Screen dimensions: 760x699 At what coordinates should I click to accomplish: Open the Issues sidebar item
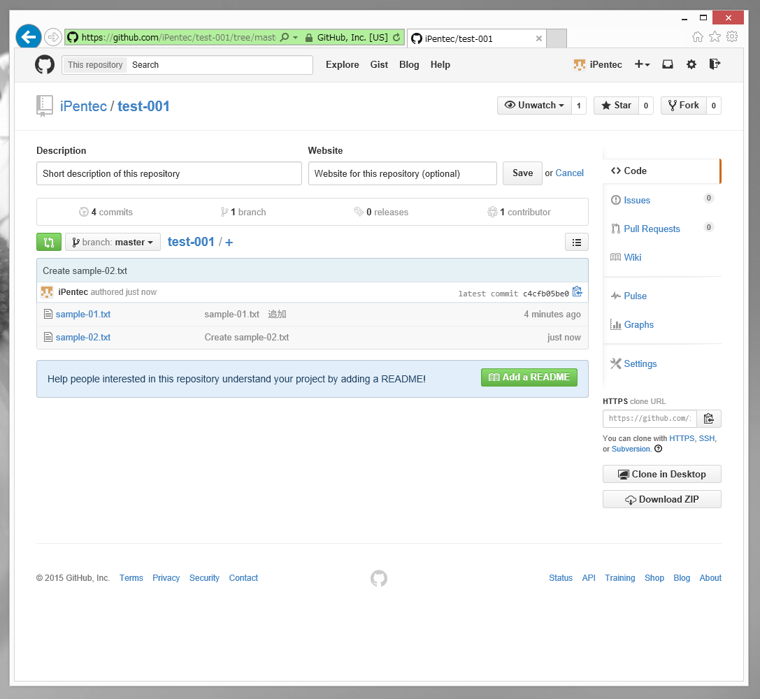(636, 200)
